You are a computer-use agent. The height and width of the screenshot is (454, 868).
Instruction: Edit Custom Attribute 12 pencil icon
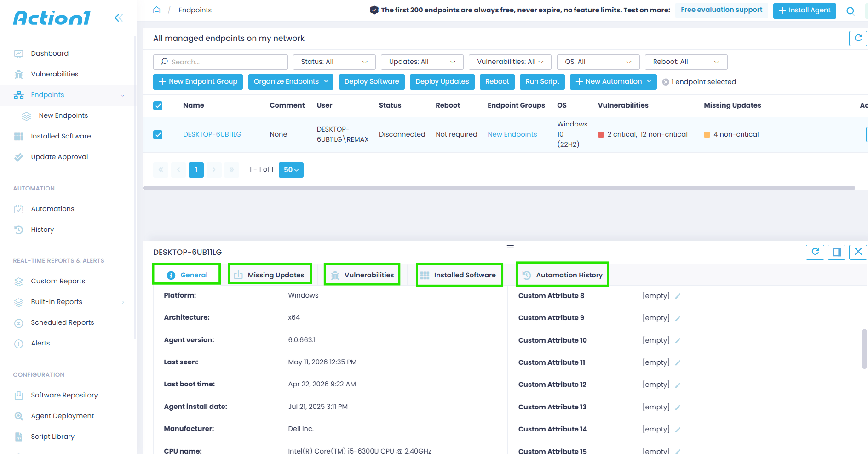click(x=678, y=385)
